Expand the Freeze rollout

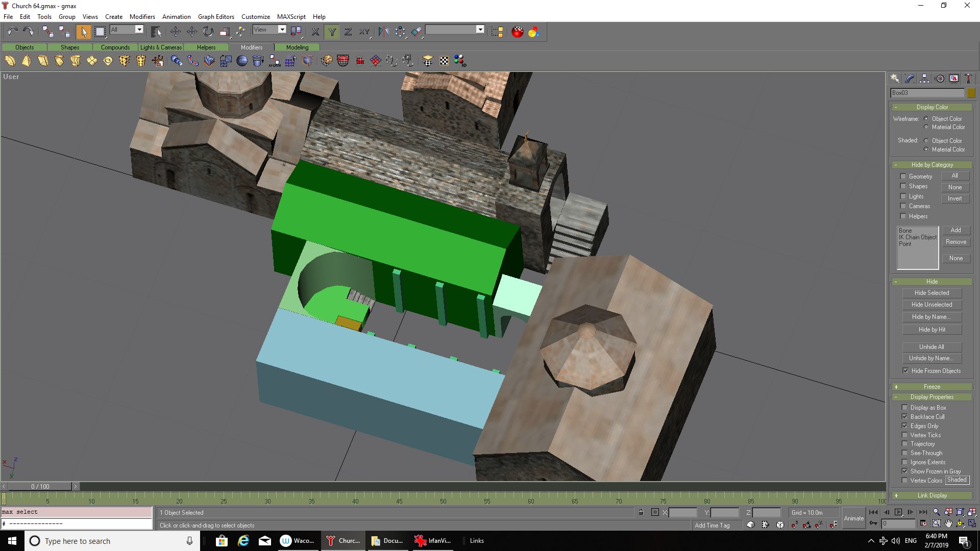(932, 387)
